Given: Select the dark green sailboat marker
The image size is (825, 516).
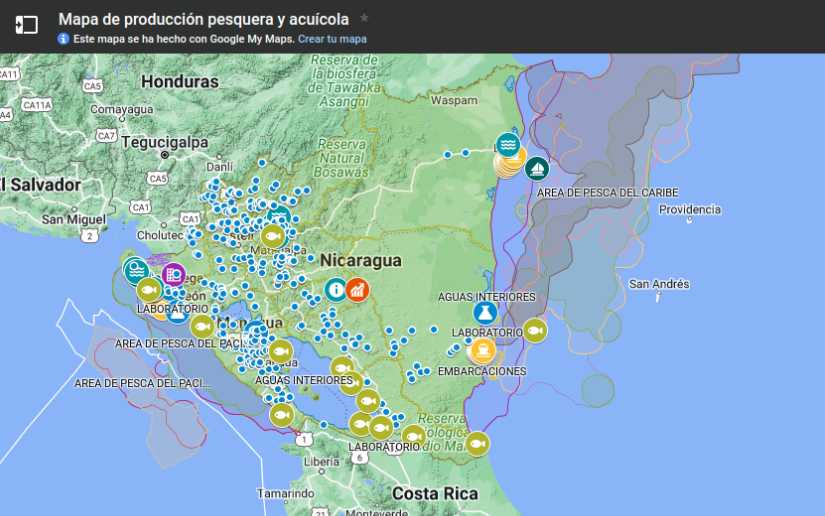Looking at the screenshot, I should tap(537, 168).
